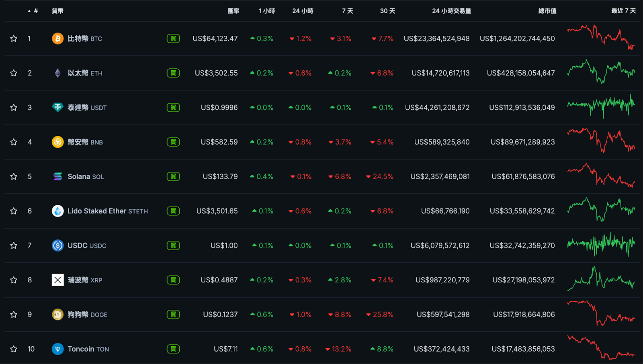Open Dogecoin 7-day sparkline chart
Screen dimensions: 643x364
pyautogui.click(x=601, y=313)
